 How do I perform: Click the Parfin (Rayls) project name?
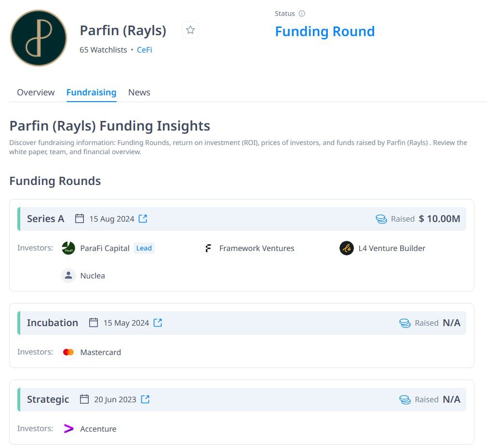point(123,30)
